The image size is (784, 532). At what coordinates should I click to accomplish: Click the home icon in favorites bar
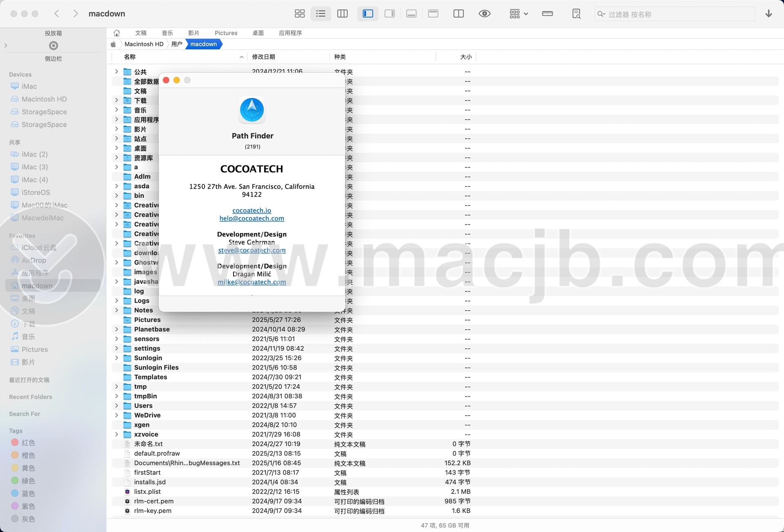[117, 33]
